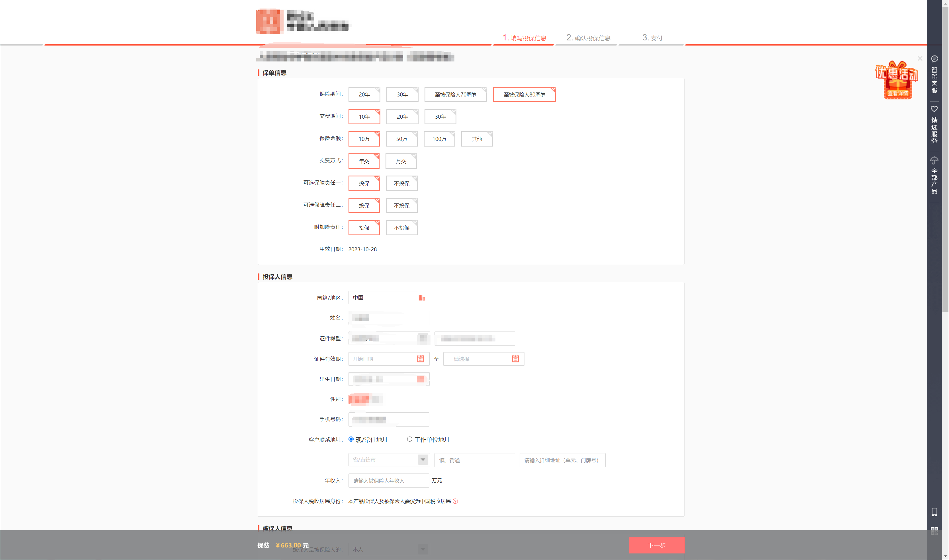This screenshot has width=949, height=560.
Task: Choose 月交 payment method
Action: [x=401, y=161]
